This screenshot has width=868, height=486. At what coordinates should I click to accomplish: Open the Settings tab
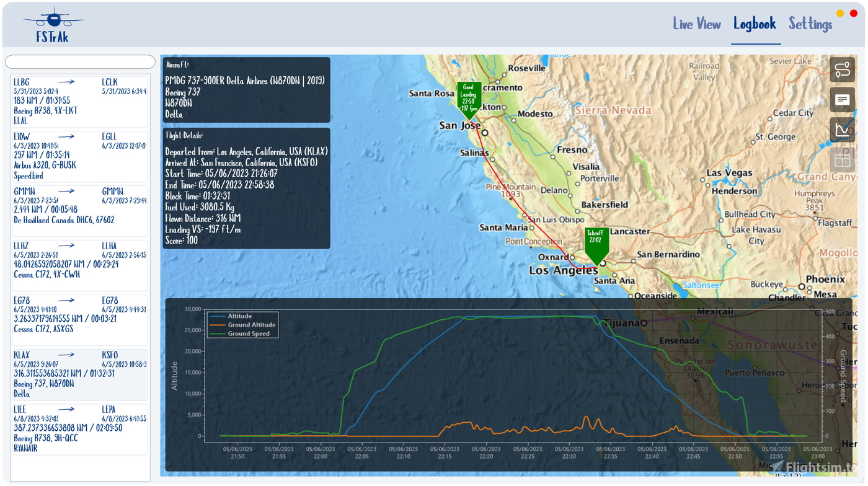(810, 24)
